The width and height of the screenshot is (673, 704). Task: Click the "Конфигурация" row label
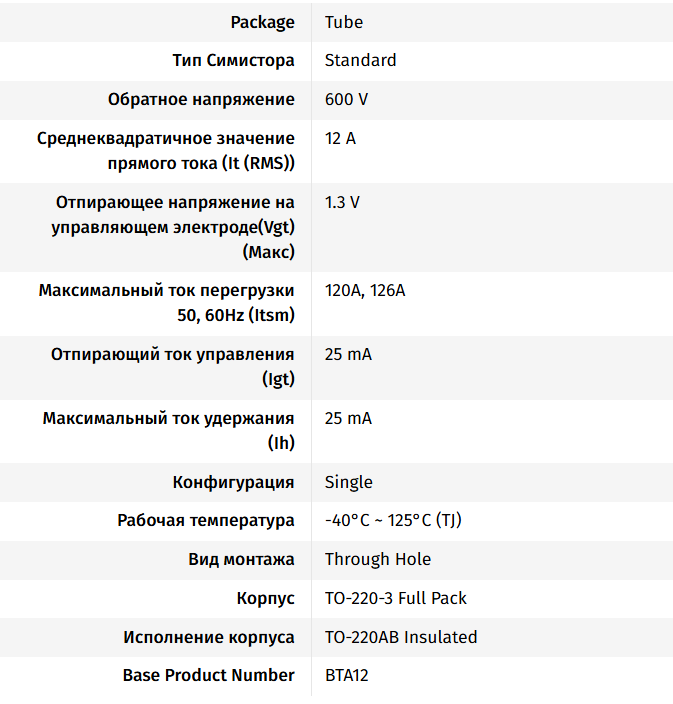(233, 482)
